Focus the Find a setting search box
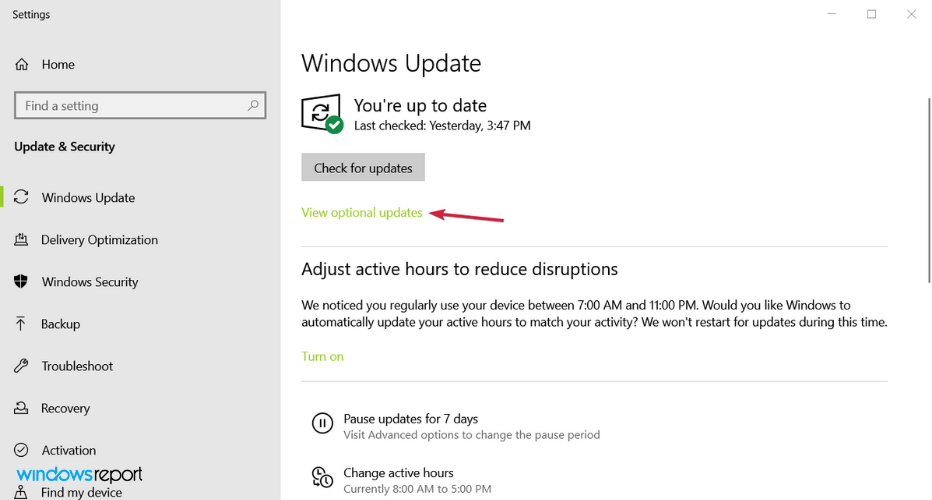This screenshot has height=500, width=932. [x=140, y=105]
